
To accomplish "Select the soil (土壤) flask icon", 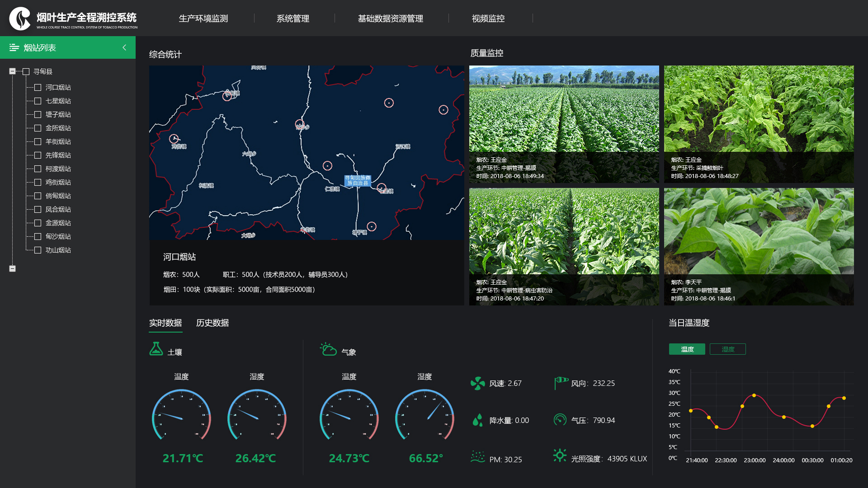I will click(156, 350).
